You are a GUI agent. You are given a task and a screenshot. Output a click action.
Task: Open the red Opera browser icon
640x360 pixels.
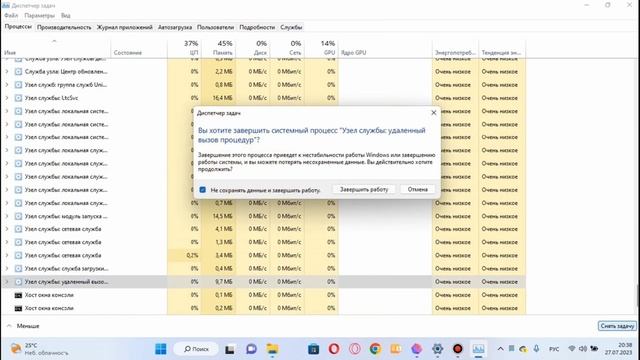(334, 349)
